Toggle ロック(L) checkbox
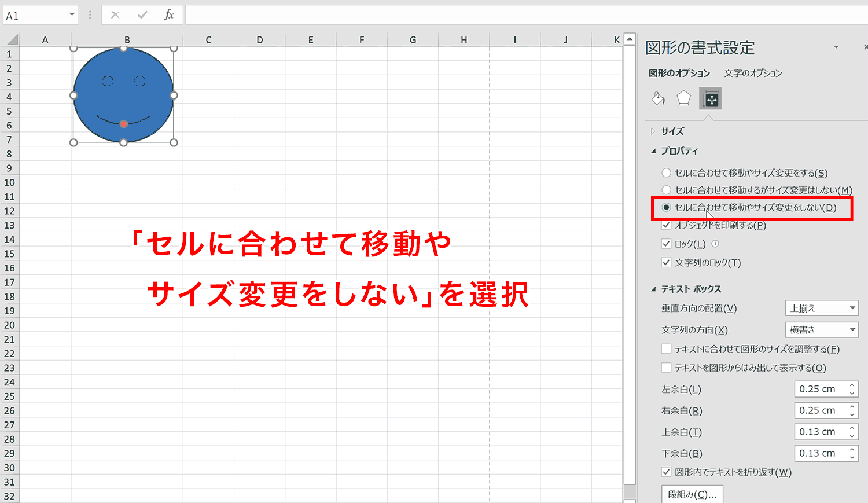 (667, 244)
